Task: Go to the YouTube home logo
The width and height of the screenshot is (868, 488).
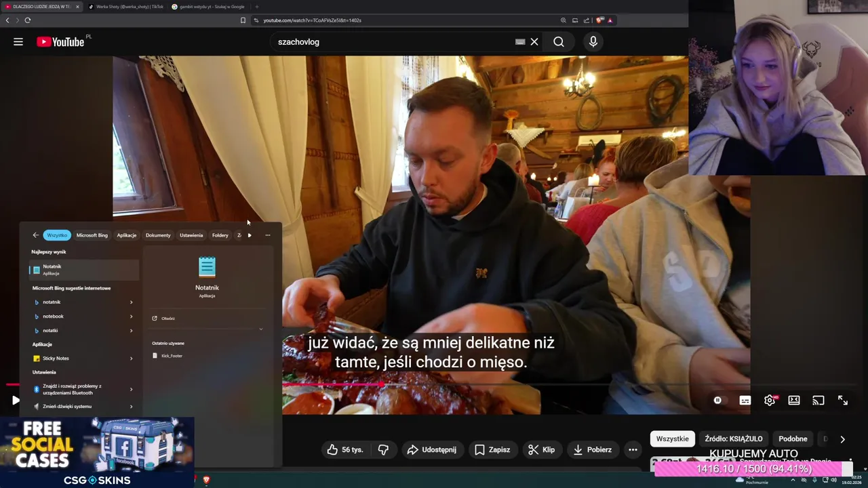Action: [x=60, y=42]
